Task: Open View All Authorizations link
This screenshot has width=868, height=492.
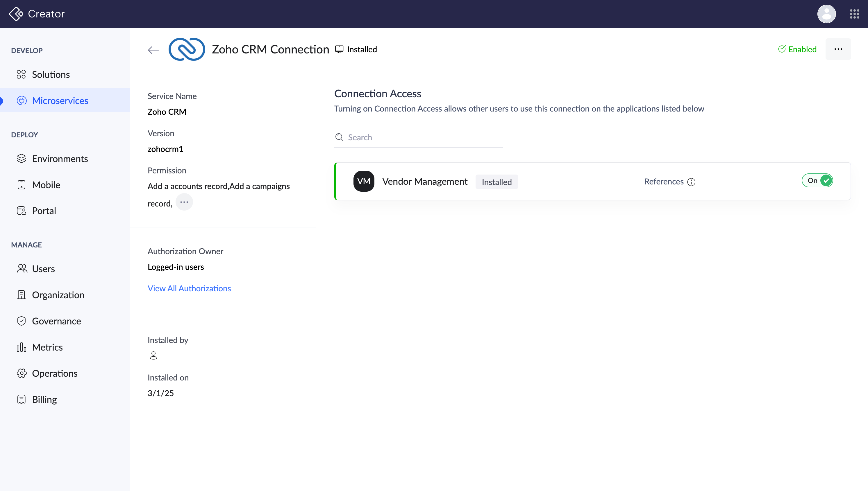Action: 189,288
